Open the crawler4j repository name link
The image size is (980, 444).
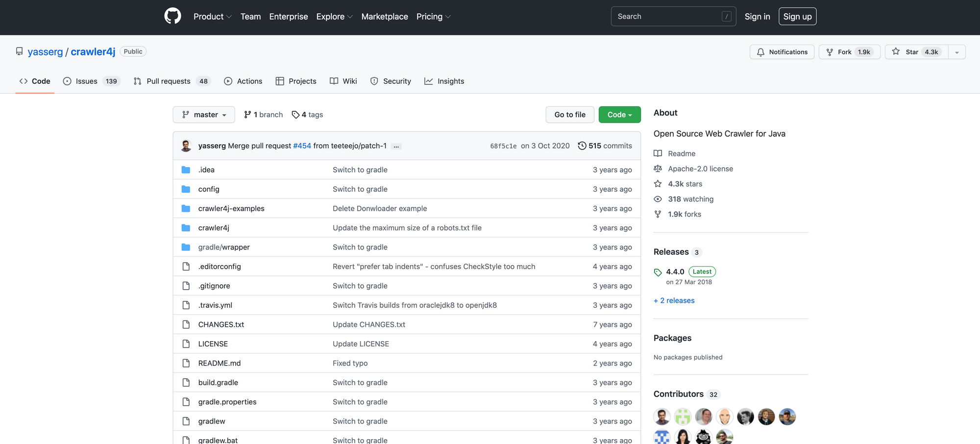(93, 51)
